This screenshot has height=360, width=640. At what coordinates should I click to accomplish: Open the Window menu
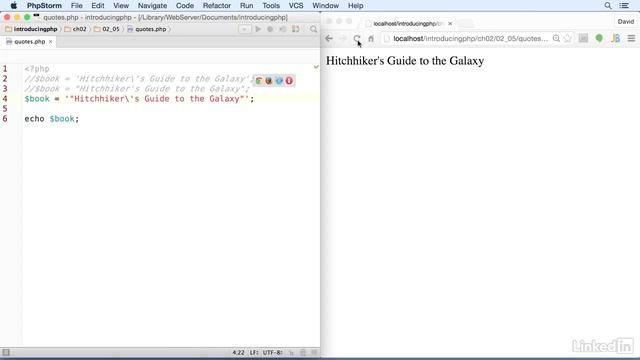[x=325, y=6]
